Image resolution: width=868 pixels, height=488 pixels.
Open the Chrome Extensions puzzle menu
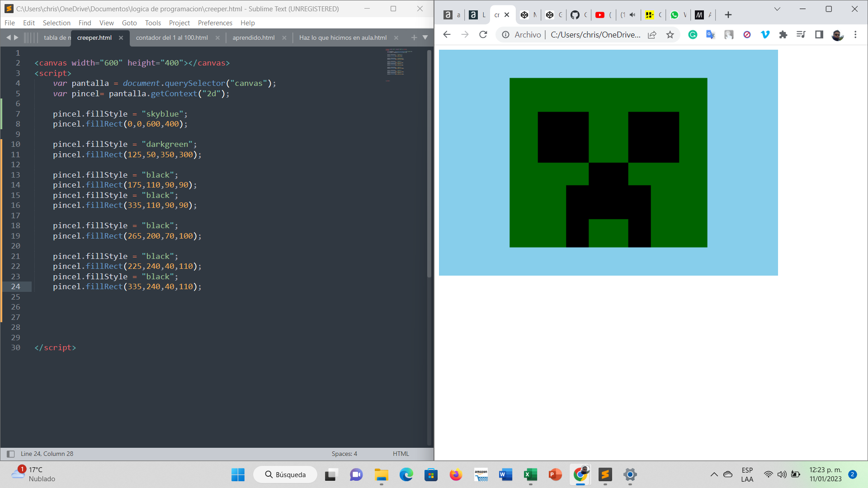[x=783, y=35]
